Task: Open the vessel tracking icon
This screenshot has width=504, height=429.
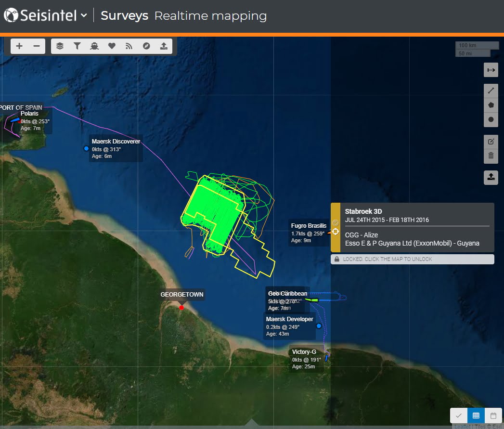Action: 94,45
